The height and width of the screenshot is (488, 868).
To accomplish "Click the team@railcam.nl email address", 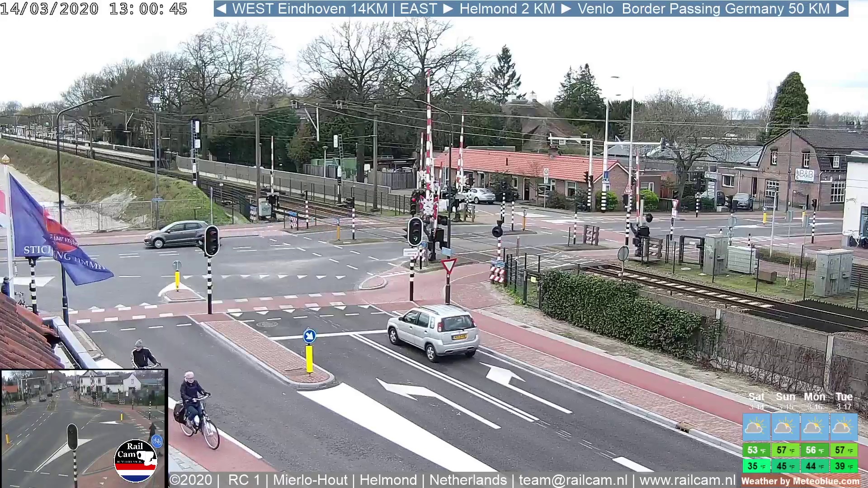I will pyautogui.click(x=573, y=480).
